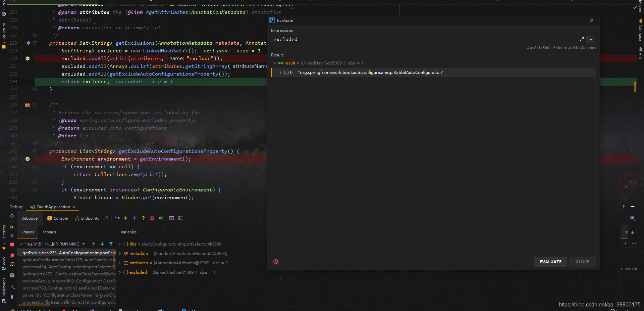Open Maven tool window
This screenshot has height=311, width=644.
pos(640,6)
